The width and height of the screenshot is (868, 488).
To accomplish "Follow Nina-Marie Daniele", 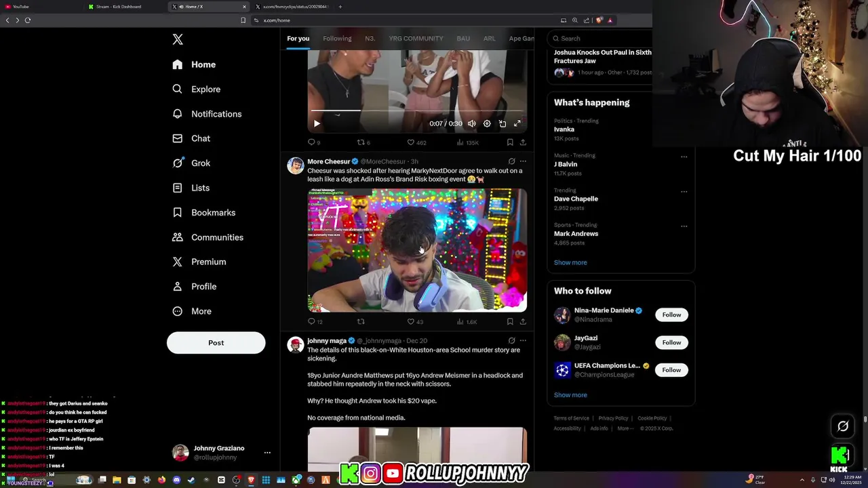I will (x=671, y=314).
